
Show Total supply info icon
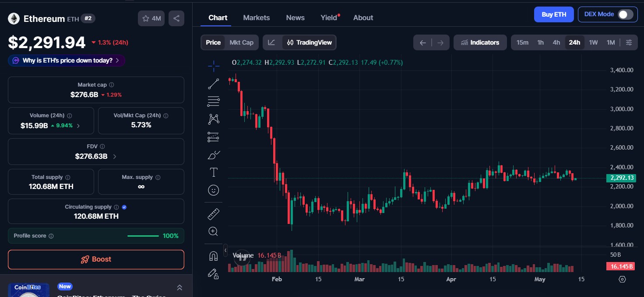68,178
